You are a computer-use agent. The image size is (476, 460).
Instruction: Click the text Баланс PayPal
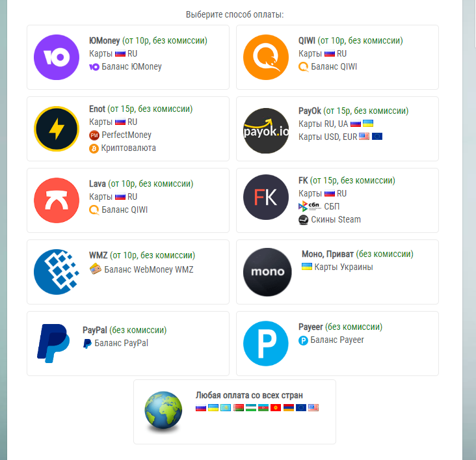point(122,343)
